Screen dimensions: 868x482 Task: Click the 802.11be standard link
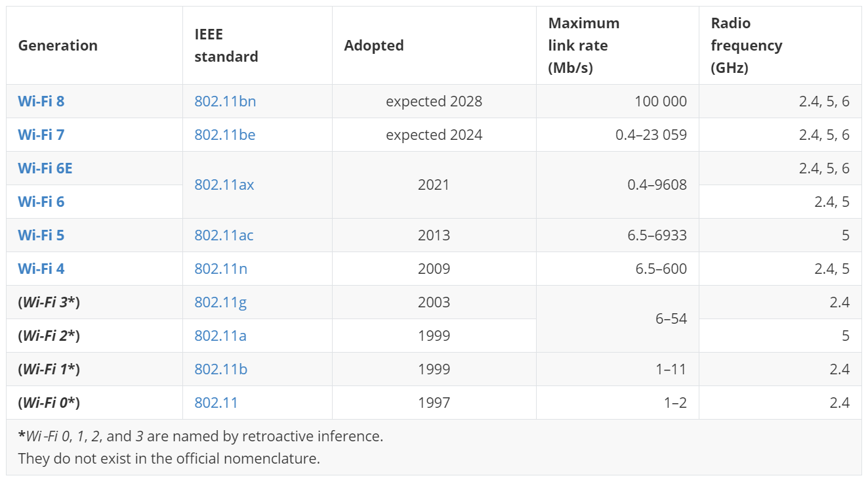tap(225, 135)
